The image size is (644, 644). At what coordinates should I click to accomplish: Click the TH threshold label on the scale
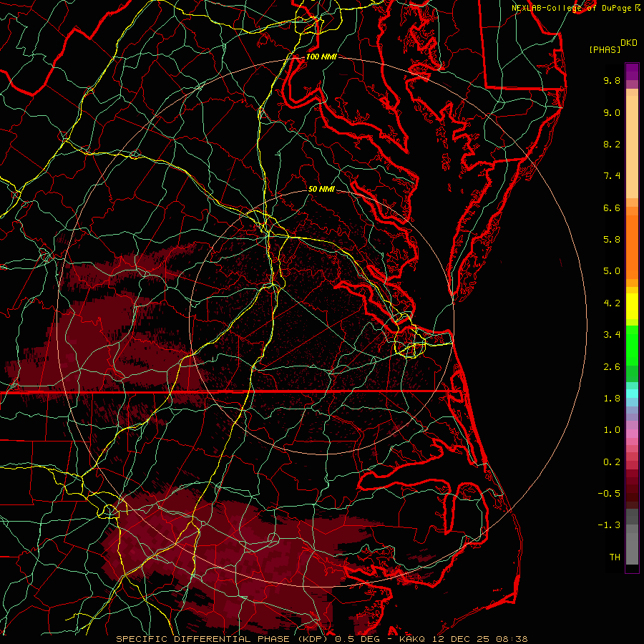click(615, 557)
